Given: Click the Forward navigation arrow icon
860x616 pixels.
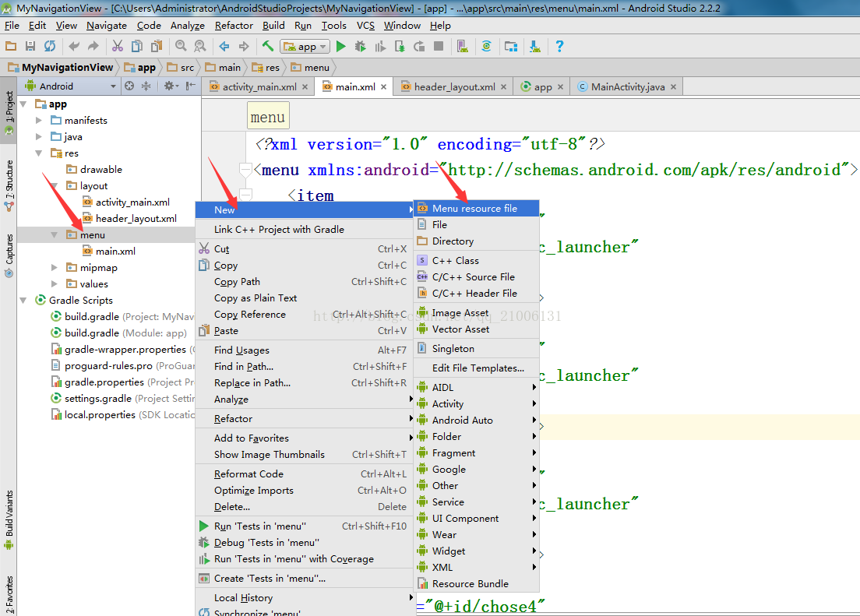Looking at the screenshot, I should (x=244, y=47).
